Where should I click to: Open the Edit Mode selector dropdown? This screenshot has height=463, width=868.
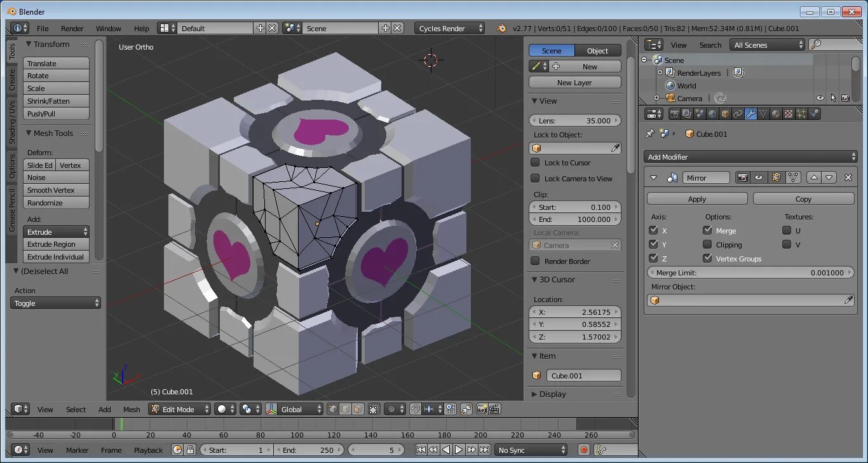179,409
